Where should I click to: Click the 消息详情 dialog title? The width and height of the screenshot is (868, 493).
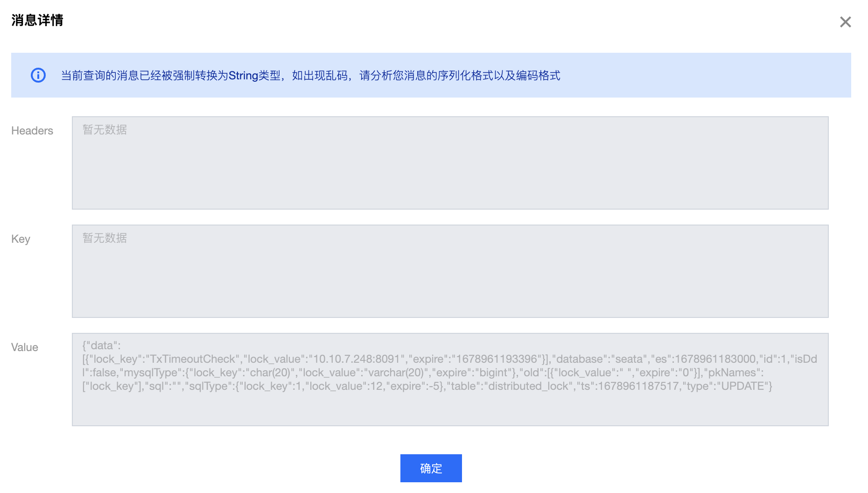pyautogui.click(x=37, y=21)
